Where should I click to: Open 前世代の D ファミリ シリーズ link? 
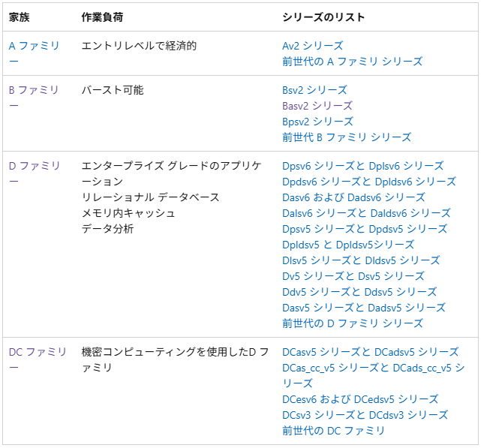[x=353, y=323]
